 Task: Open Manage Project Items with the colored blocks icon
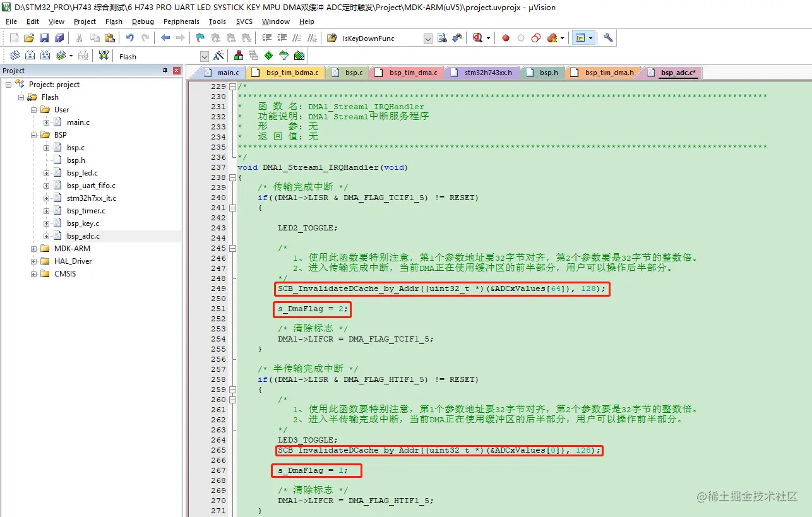[239, 56]
